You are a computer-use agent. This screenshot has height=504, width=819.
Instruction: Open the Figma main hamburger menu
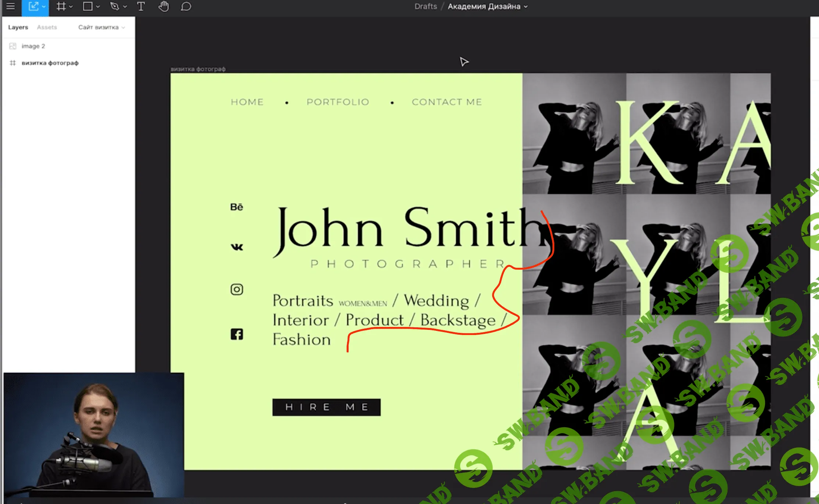point(11,6)
